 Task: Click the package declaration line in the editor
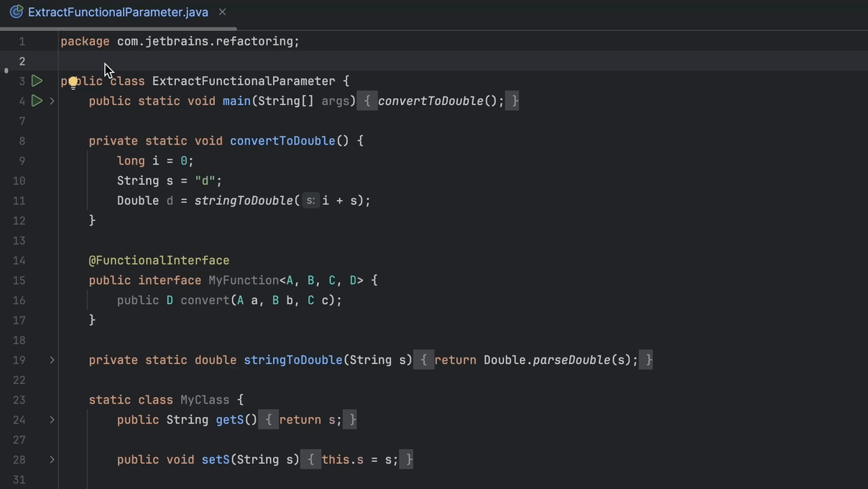[180, 41]
